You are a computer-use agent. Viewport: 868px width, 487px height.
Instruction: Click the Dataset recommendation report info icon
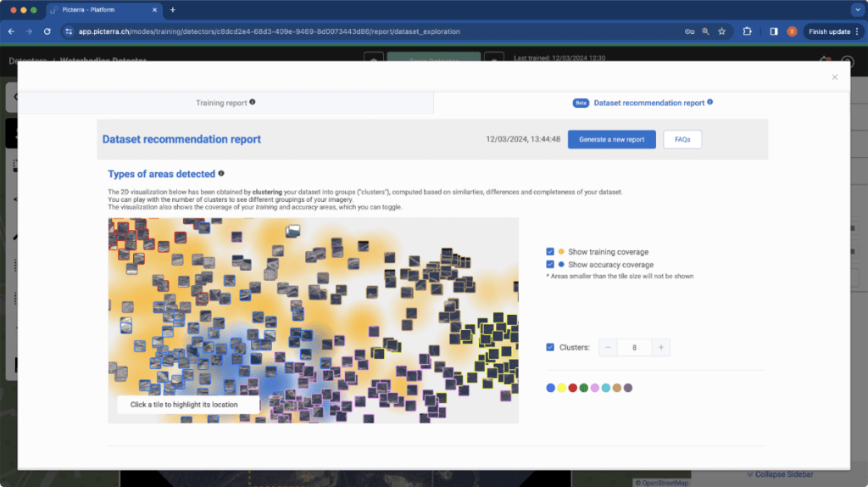[709, 102]
